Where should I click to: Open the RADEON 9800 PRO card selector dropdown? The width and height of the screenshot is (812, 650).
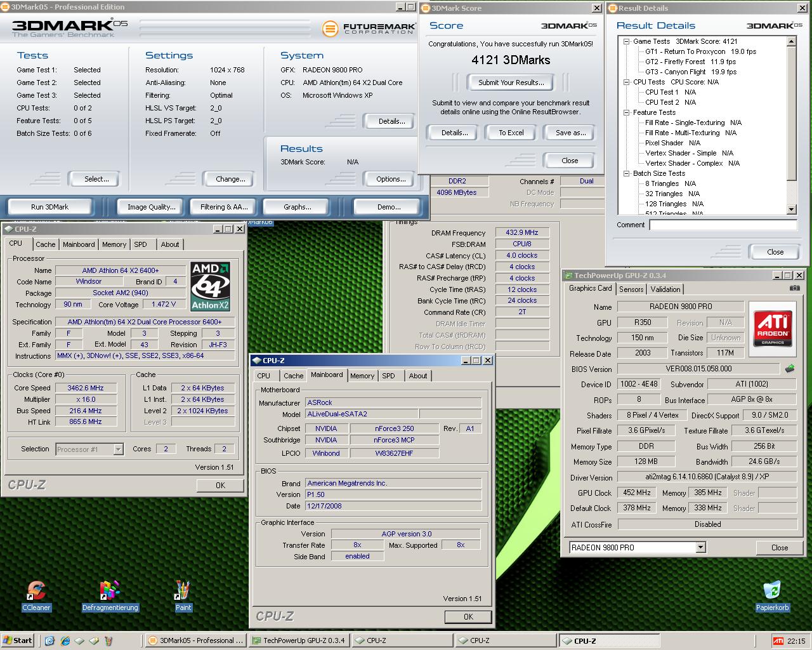point(700,547)
